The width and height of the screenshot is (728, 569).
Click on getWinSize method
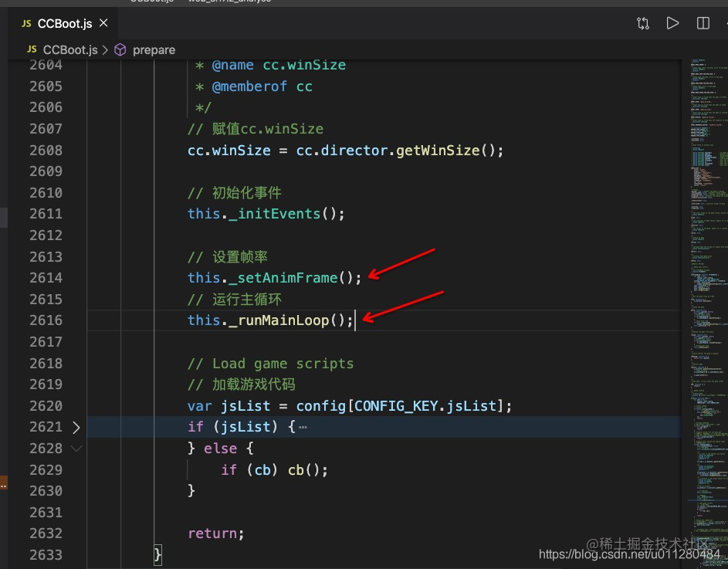[x=438, y=151]
